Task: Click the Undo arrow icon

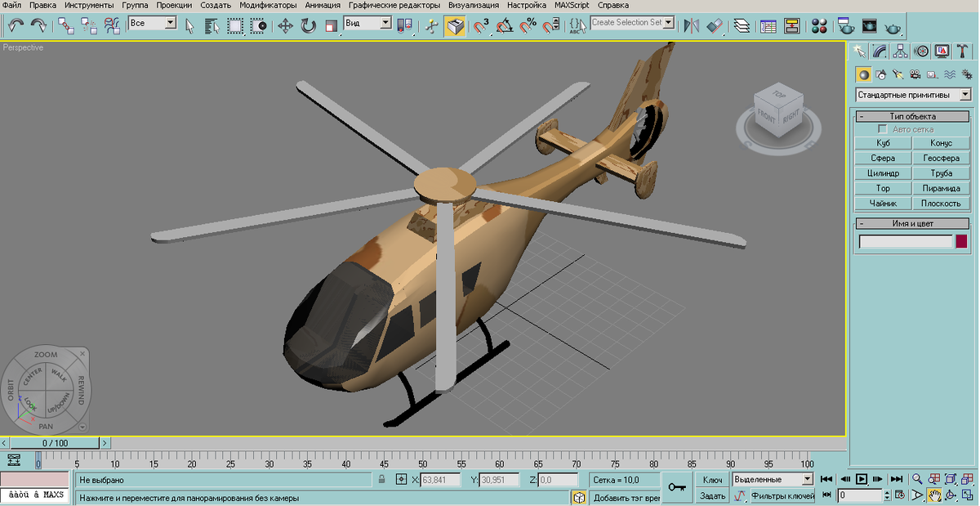Action: (x=16, y=25)
